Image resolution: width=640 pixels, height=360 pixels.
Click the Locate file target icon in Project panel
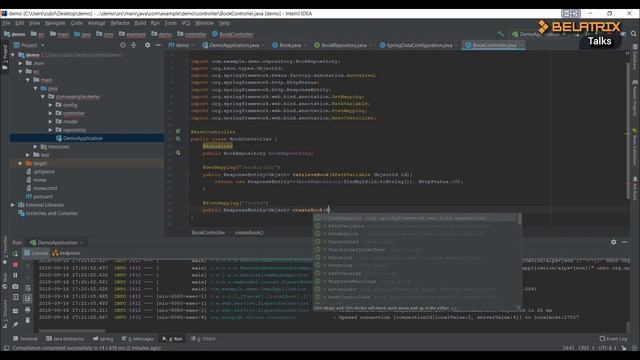(x=123, y=45)
